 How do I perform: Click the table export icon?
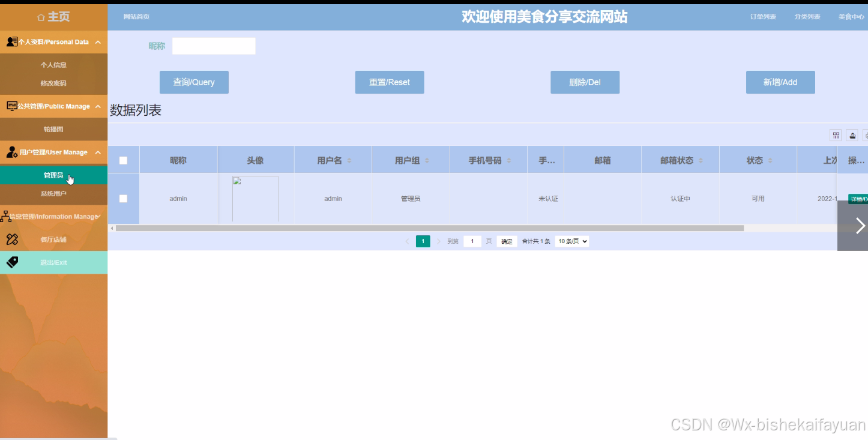852,135
